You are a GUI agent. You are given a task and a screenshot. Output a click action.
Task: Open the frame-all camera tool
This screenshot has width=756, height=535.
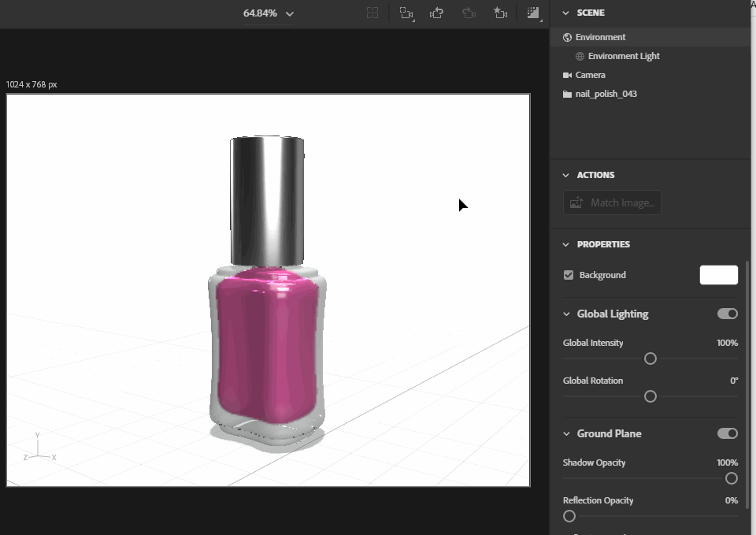tap(406, 13)
